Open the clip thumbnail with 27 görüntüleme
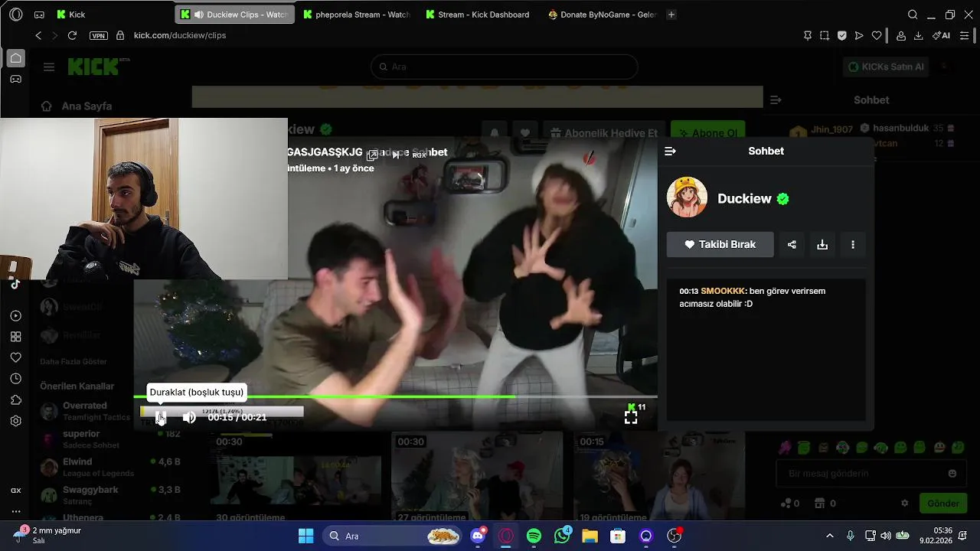980x551 pixels. (476, 476)
